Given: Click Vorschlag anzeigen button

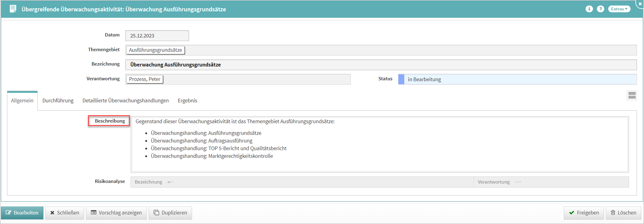Looking at the screenshot, I should [116, 213].
